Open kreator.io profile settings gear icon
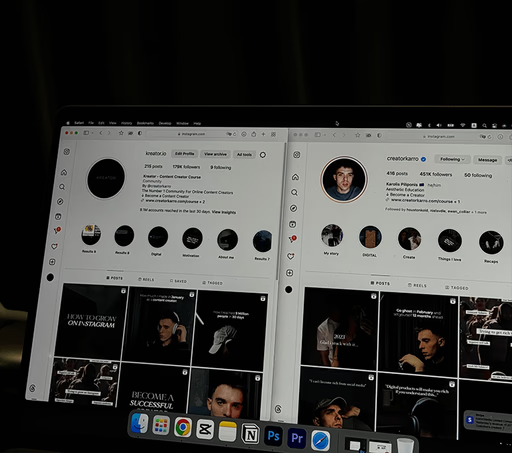Viewport: 512px width, 453px height. [263, 155]
